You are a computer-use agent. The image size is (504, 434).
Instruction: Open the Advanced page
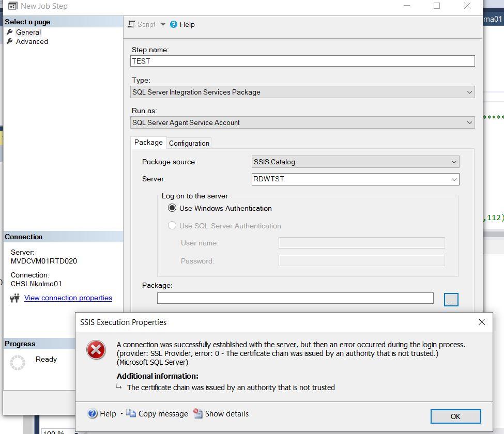32,41
